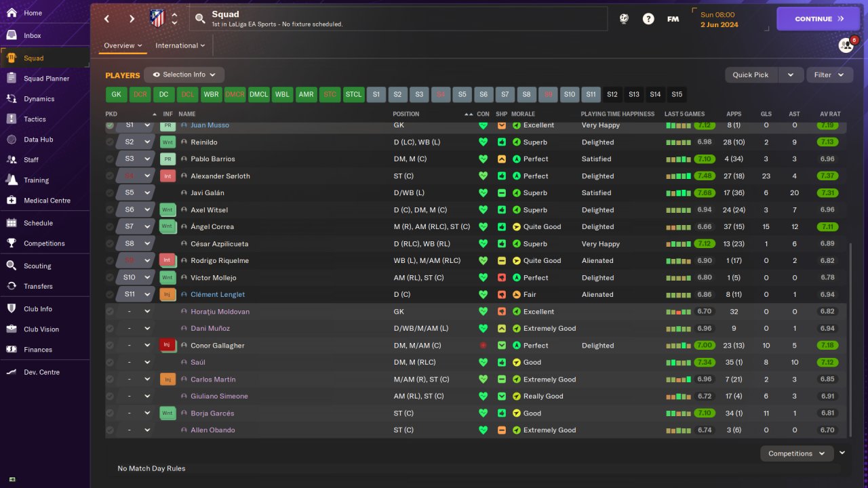Tick the checkbox for César Azpilicueta

click(110, 244)
